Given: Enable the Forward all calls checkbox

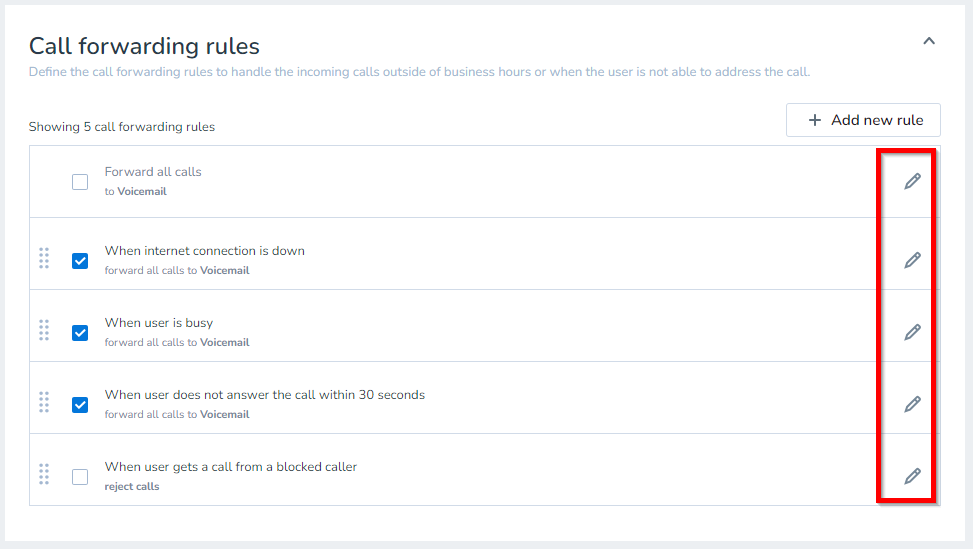Looking at the screenshot, I should click(80, 182).
